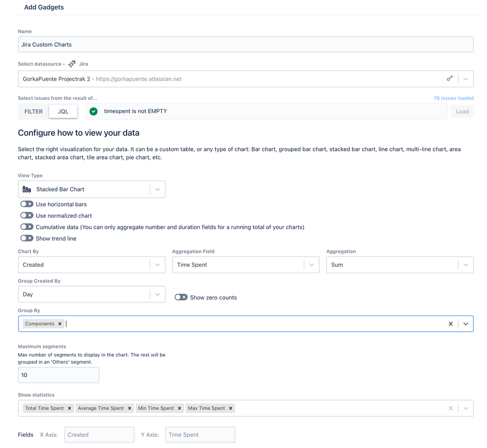
Task: Remove the Total Time Spent statistic
Action: point(70,408)
